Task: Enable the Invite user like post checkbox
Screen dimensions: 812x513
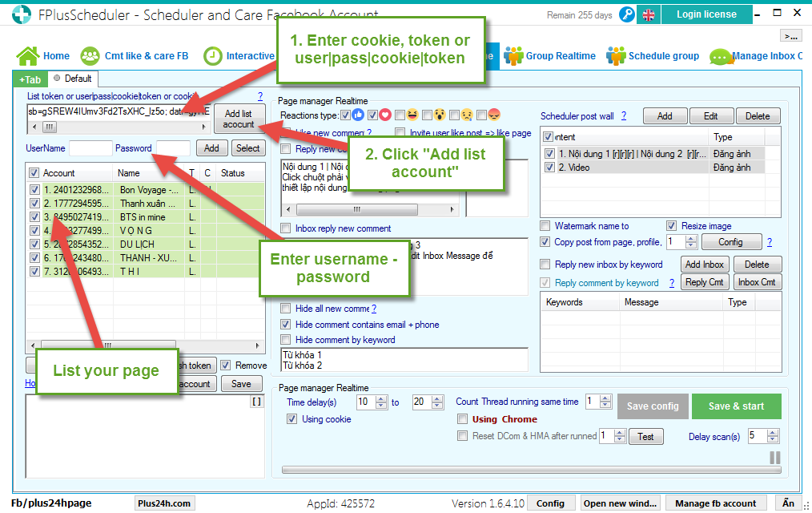Action: (400, 133)
